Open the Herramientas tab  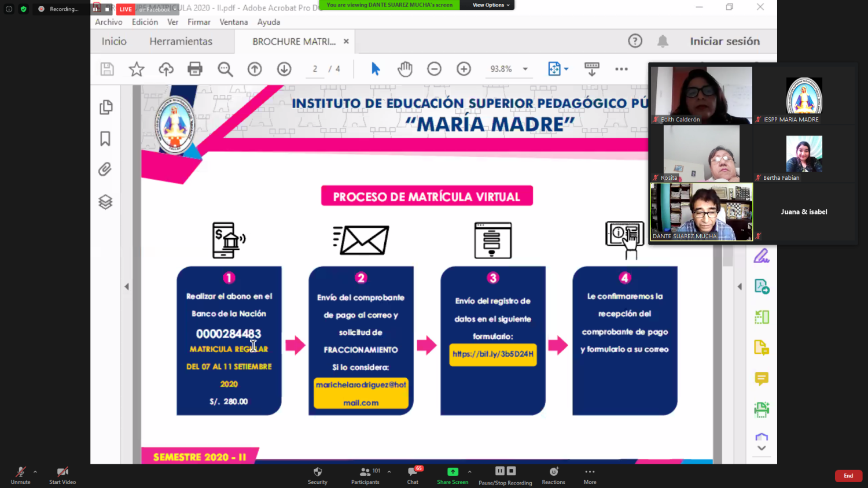click(181, 42)
